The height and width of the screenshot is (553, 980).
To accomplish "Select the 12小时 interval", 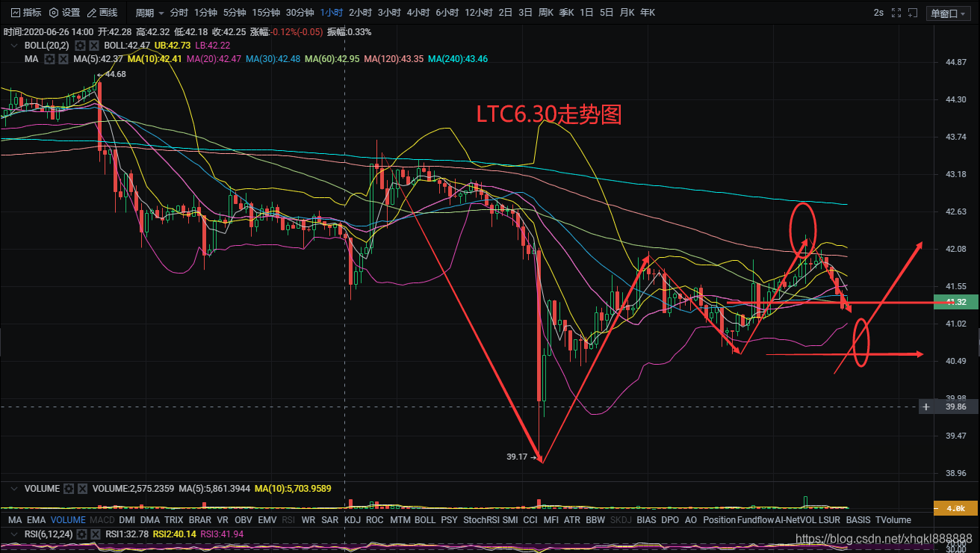I will point(478,13).
